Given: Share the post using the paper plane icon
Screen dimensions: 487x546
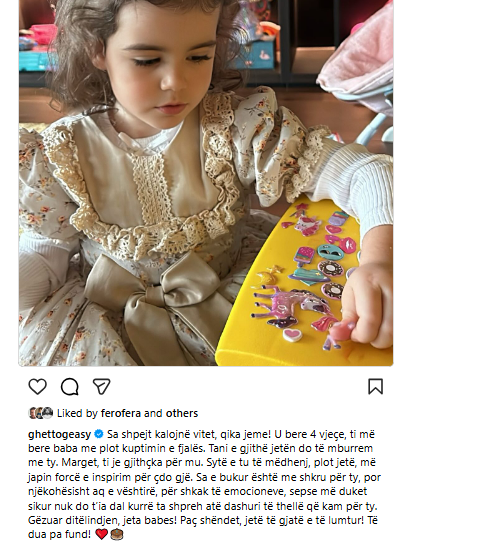Looking at the screenshot, I should (101, 386).
